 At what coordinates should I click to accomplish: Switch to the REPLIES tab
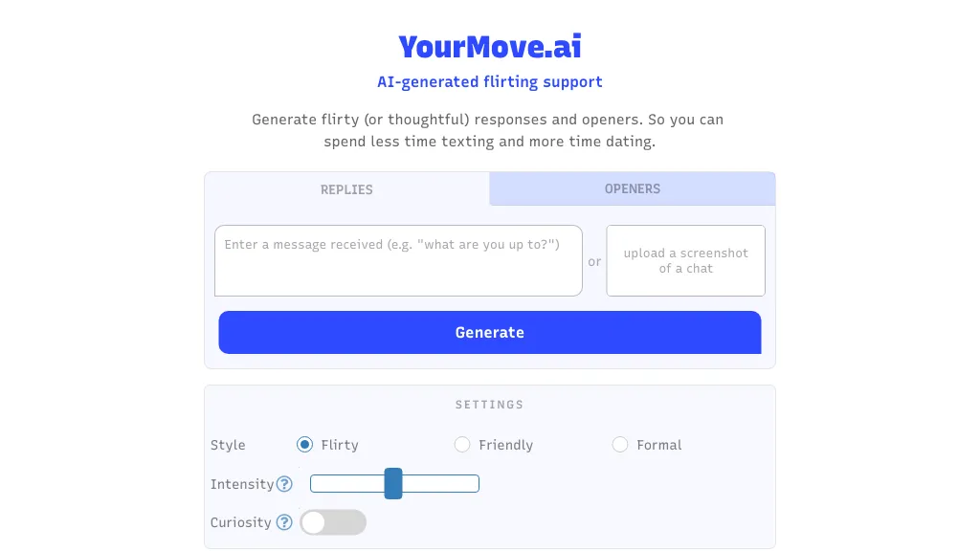coord(346,189)
